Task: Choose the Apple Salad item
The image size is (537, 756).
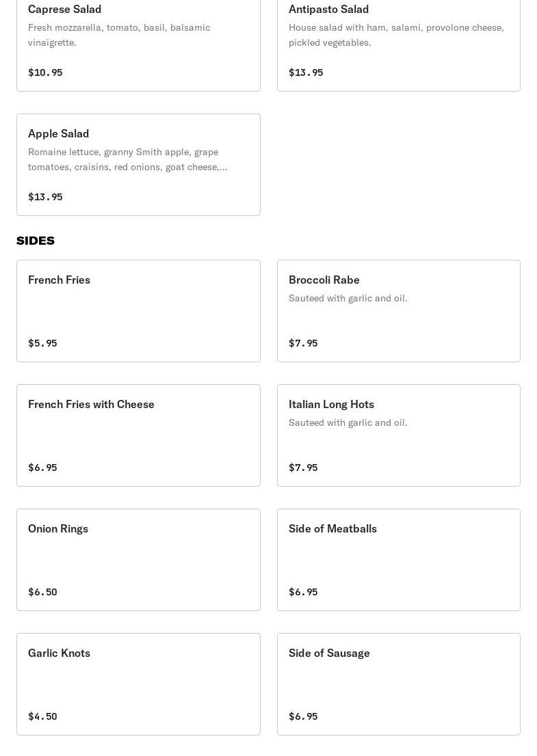Action: point(138,165)
